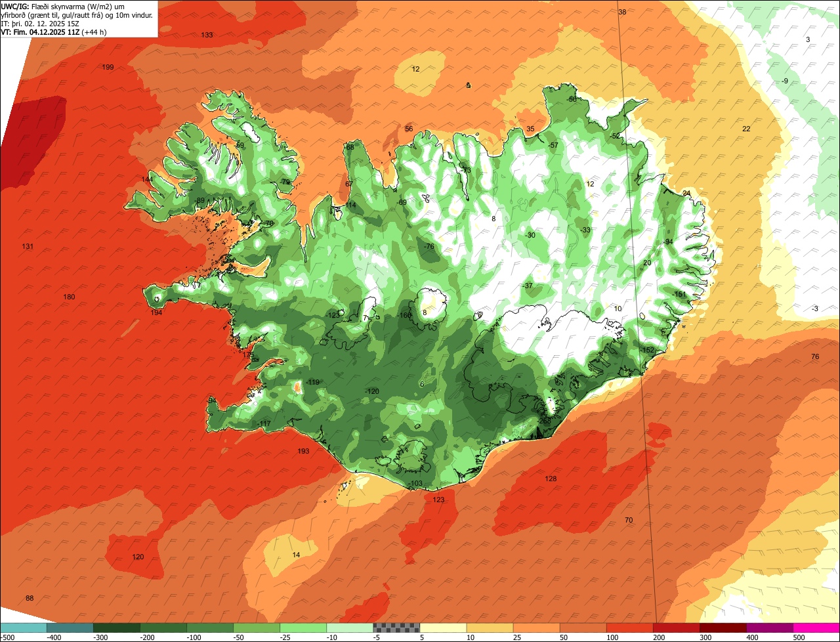
Task: Pick the purple legend swatch between 400 and 500
Action: coord(769,628)
